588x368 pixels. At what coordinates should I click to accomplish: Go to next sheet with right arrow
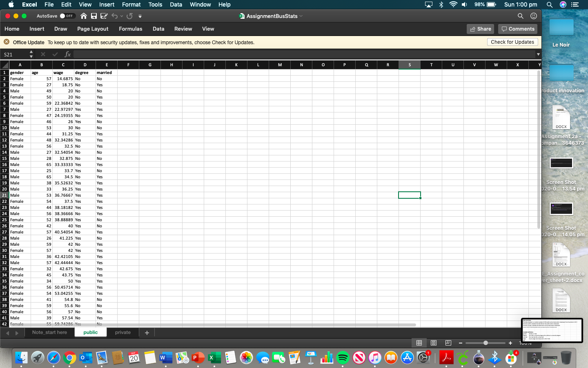click(x=17, y=333)
